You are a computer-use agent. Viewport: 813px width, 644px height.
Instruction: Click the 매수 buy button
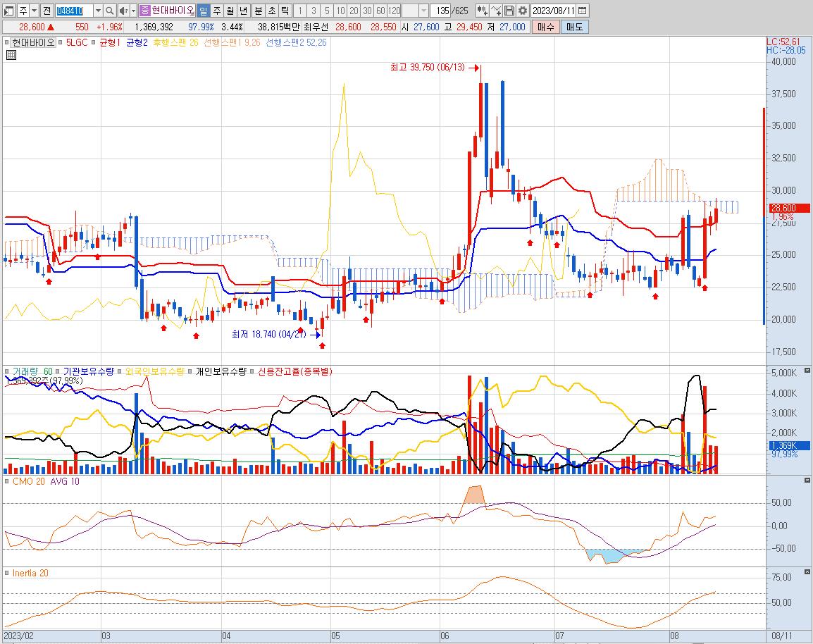tap(545, 27)
